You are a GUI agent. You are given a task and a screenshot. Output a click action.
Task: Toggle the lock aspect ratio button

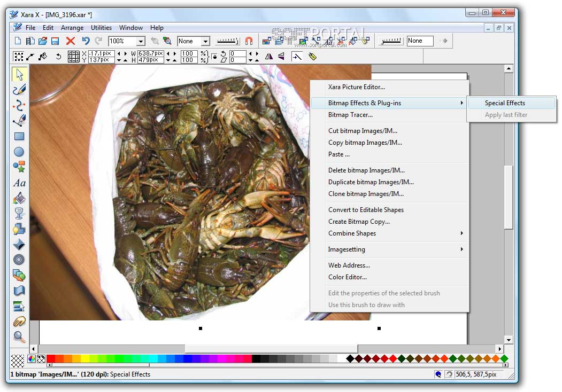click(214, 56)
